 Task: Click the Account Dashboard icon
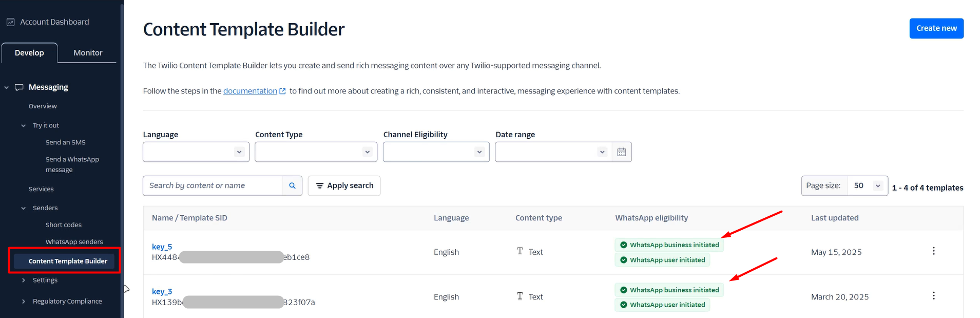click(x=10, y=22)
